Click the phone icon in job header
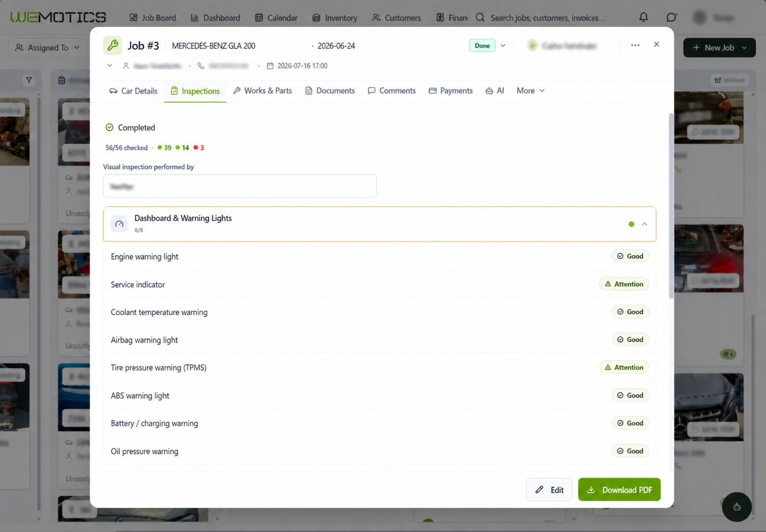Screen dimensions: 766x532 tap(201, 66)
